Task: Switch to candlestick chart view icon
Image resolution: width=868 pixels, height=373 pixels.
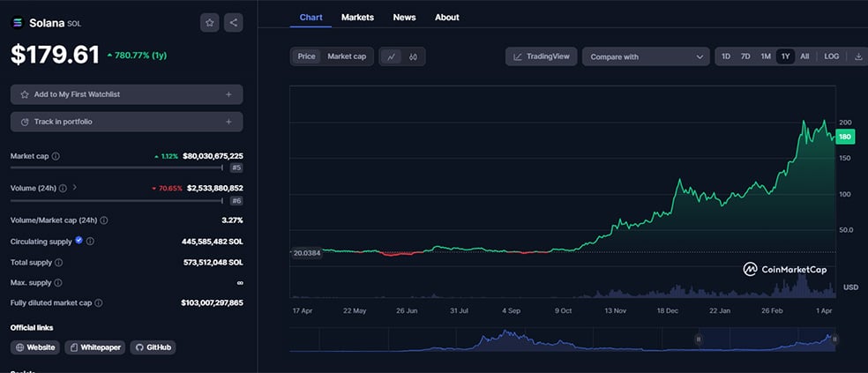Action: pyautogui.click(x=413, y=56)
